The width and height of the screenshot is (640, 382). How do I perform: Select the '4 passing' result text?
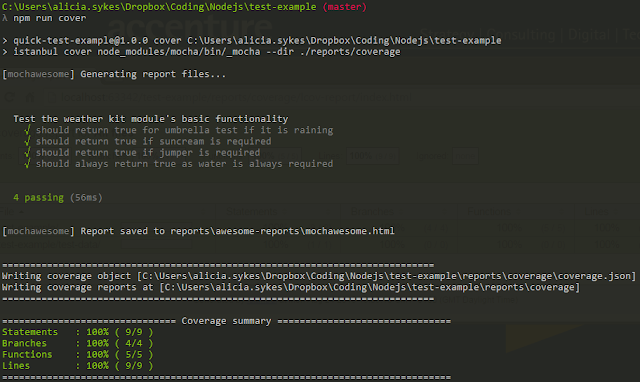click(x=38, y=198)
